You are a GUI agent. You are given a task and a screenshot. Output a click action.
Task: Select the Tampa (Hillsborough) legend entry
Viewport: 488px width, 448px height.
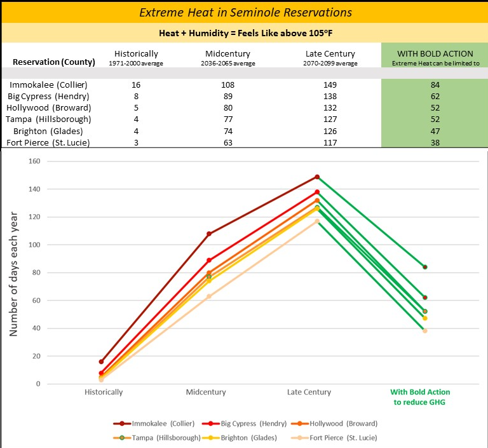click(158, 437)
